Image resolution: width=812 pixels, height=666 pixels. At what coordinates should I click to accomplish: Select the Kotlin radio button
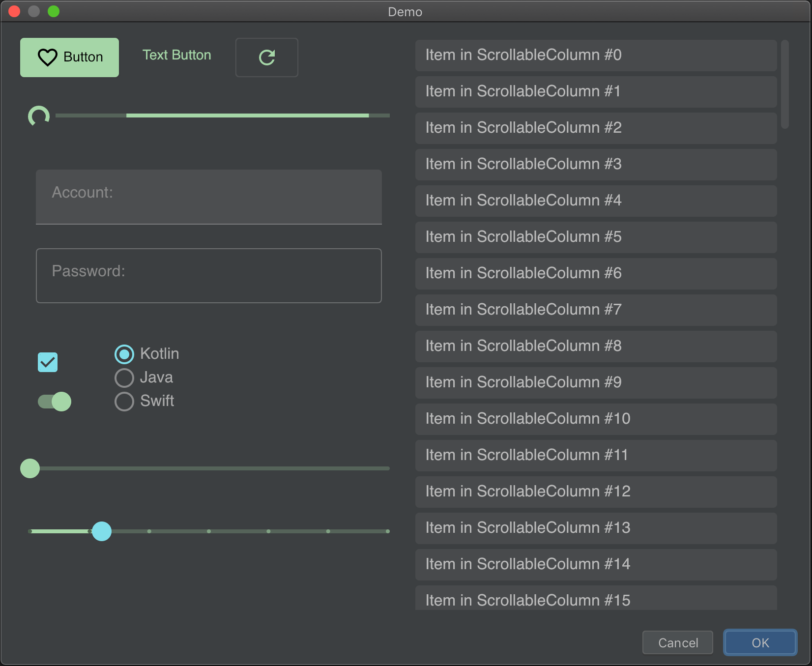click(x=124, y=354)
